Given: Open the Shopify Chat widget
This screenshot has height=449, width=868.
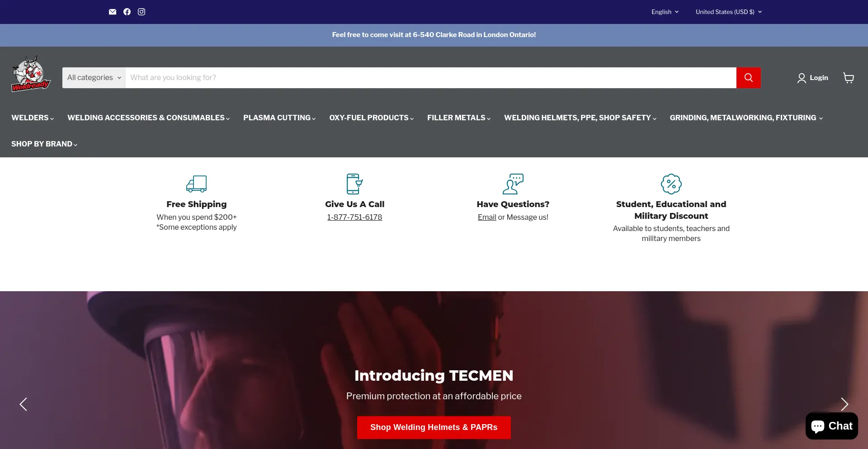Looking at the screenshot, I should pyautogui.click(x=831, y=426).
